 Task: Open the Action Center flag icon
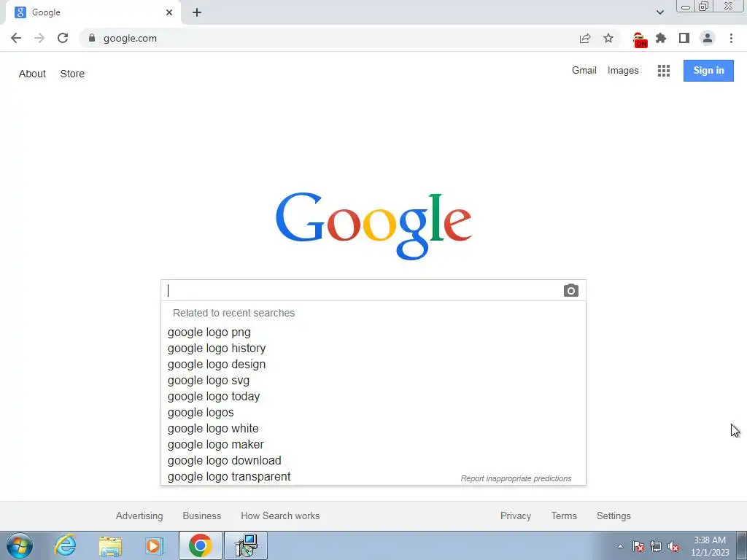638,547
